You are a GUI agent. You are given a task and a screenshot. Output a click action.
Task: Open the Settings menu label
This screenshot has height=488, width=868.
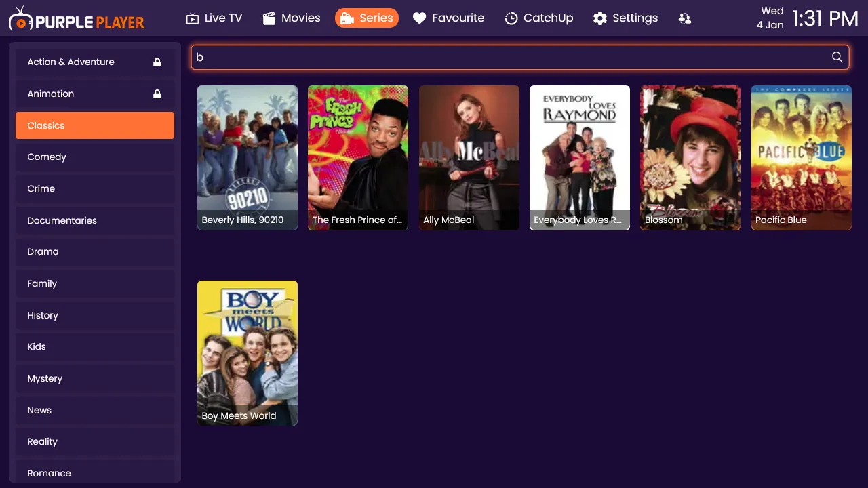635,18
